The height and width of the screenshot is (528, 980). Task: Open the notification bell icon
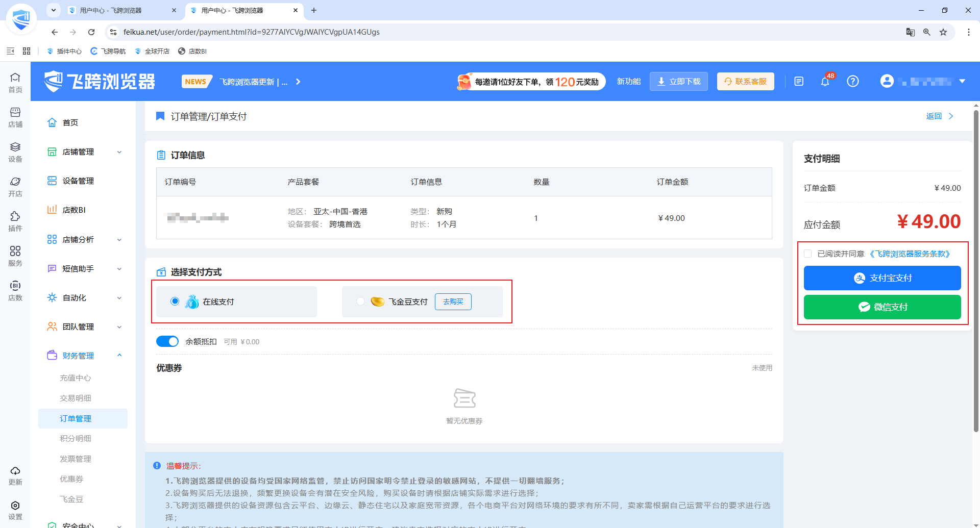[825, 82]
